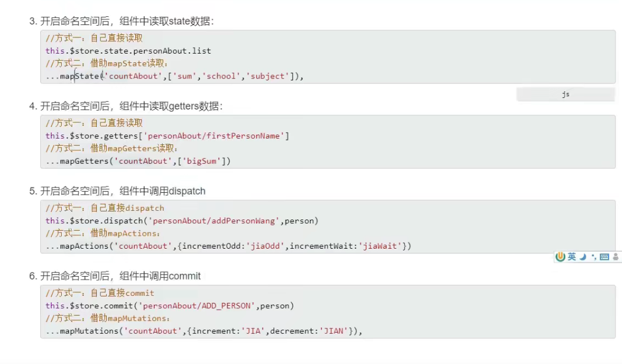Toggle the half-width moon indicator
The height and width of the screenshot is (364, 622).
pos(582,257)
